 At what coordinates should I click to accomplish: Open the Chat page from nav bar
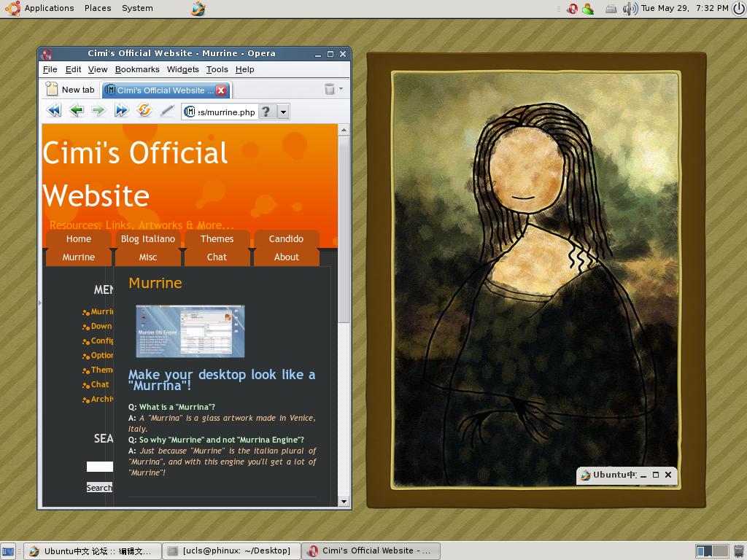tap(217, 257)
